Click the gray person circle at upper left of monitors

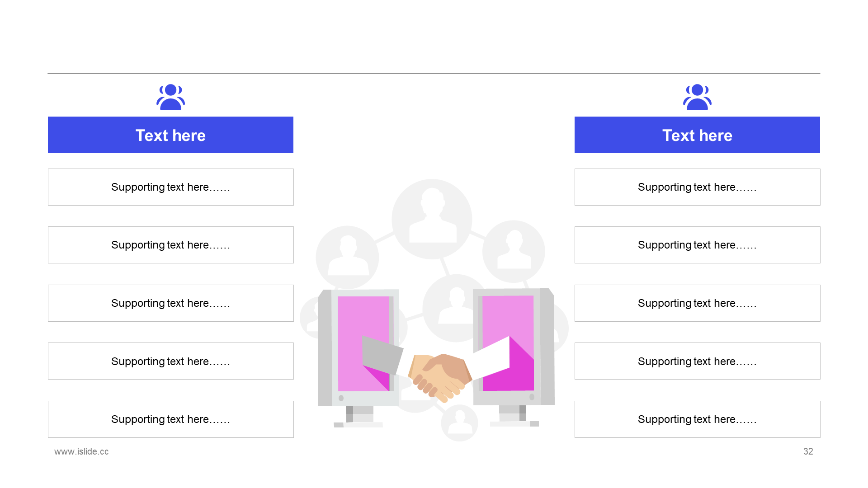click(347, 257)
